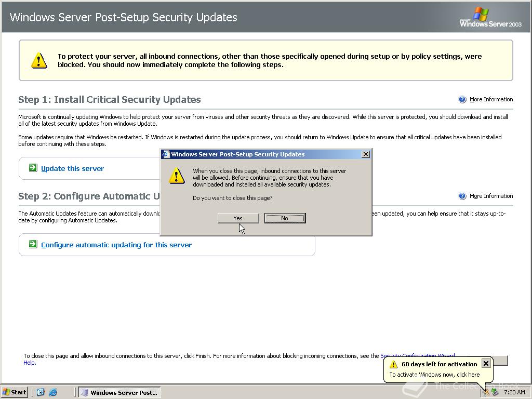Click No in the close-page dialog
Screen dimensions: 532x399
click(285, 218)
